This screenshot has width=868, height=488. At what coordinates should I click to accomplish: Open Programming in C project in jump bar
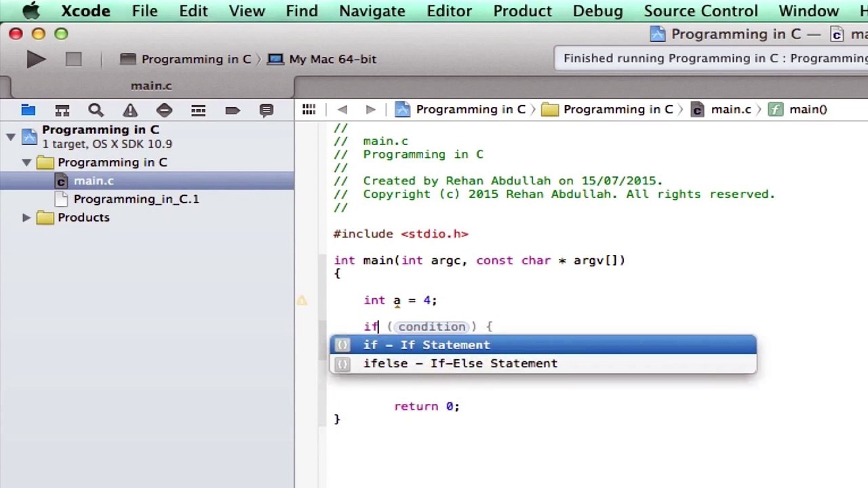pos(460,109)
